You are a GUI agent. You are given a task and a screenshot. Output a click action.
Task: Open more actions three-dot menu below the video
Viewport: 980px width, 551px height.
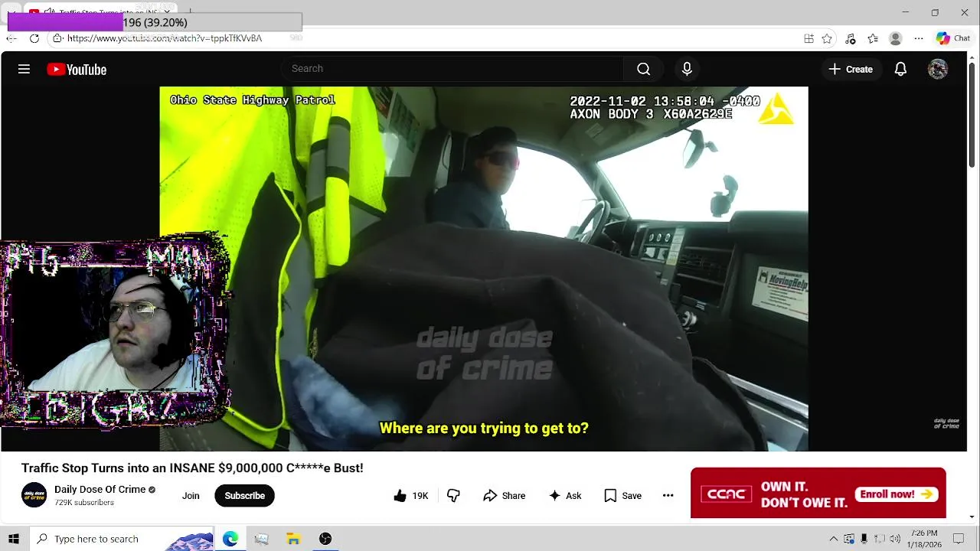668,496
